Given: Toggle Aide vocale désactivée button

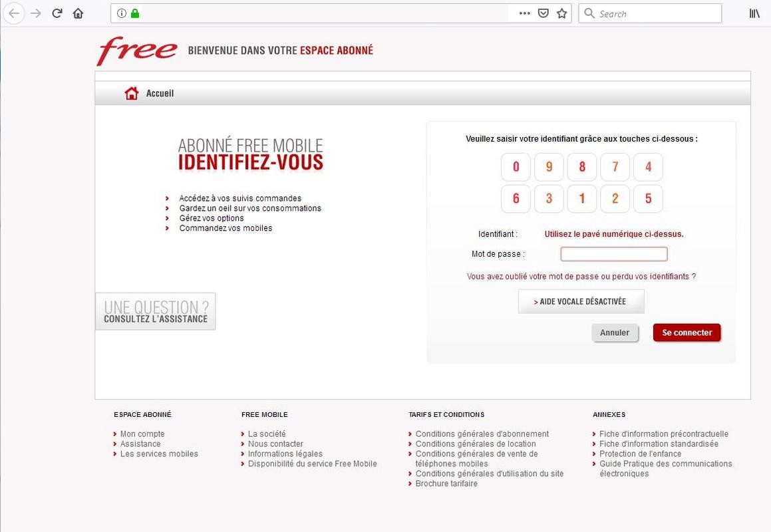Looking at the screenshot, I should 581,301.
